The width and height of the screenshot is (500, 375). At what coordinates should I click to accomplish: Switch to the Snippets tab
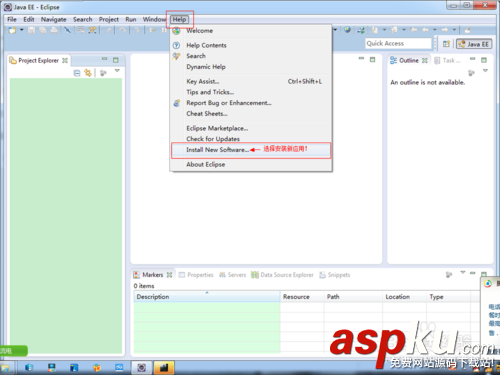[x=335, y=275]
